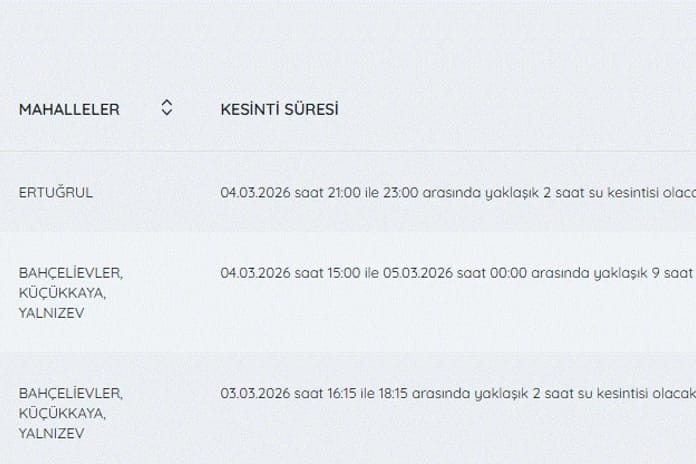Click YALNIZEV in the 16:15 outage row
Screen dimensions: 696x464
point(54,433)
